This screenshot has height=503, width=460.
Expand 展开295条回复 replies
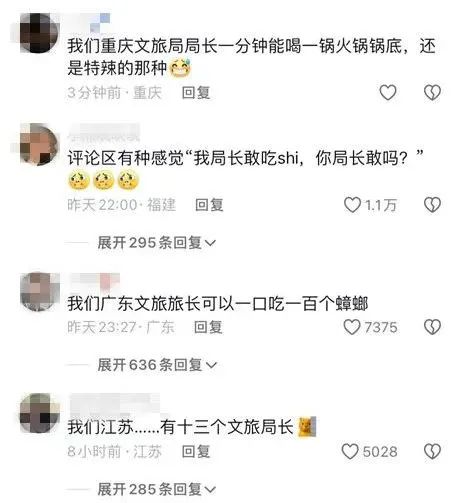157,243
